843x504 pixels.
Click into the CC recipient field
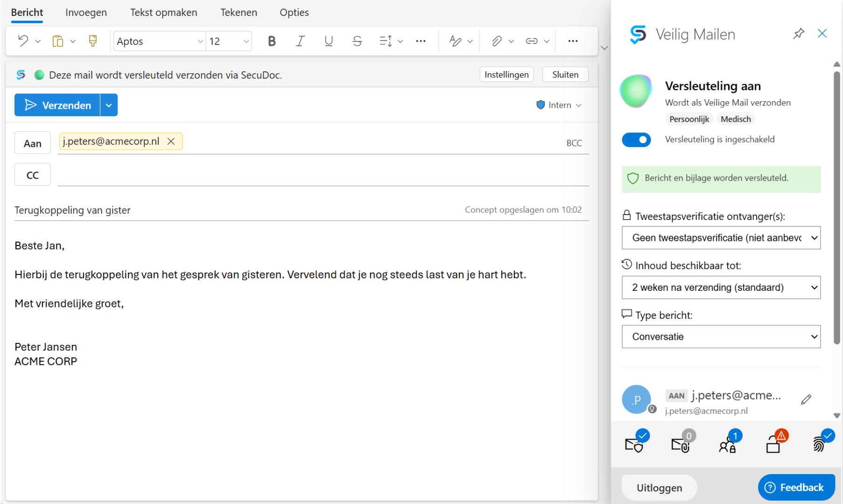tap(322, 175)
